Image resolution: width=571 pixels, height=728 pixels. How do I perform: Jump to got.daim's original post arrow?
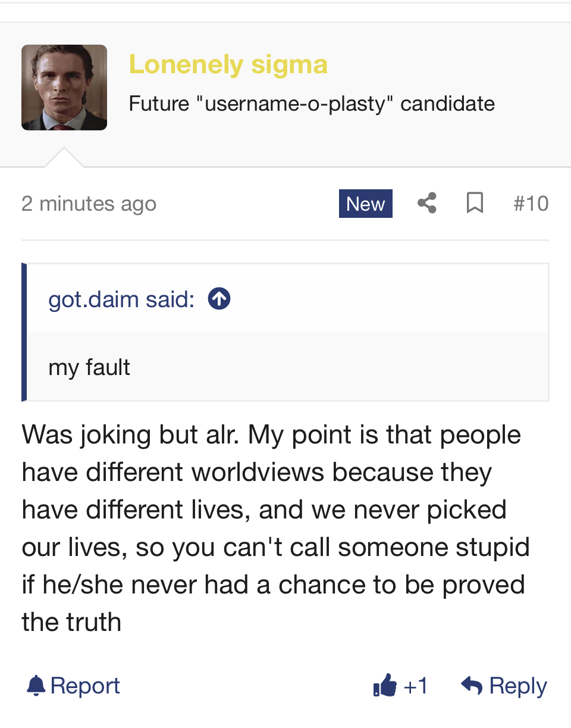(219, 299)
